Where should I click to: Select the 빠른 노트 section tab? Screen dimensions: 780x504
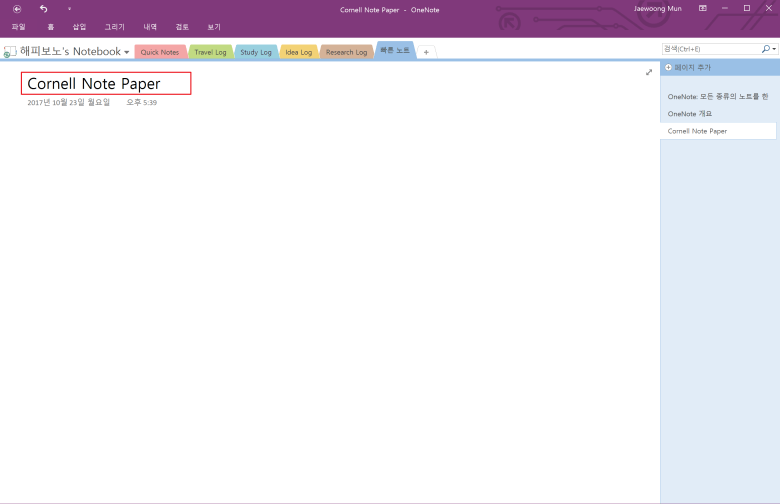click(395, 50)
